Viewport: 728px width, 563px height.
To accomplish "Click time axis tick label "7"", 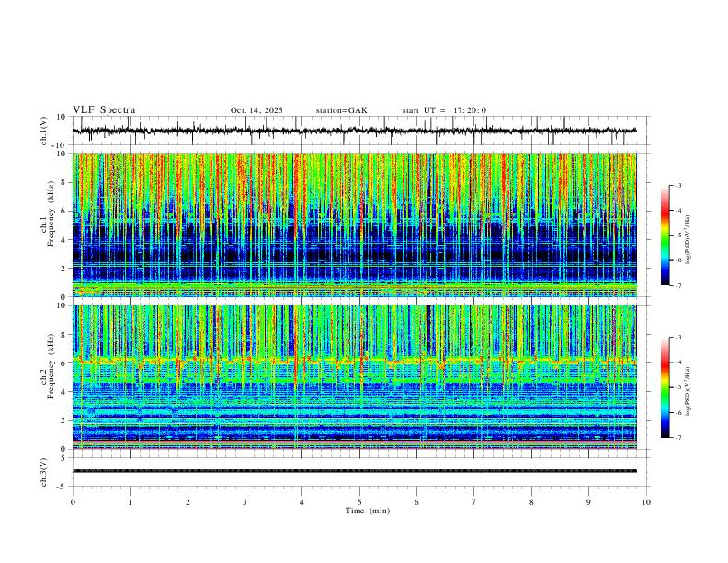I will tap(474, 502).
